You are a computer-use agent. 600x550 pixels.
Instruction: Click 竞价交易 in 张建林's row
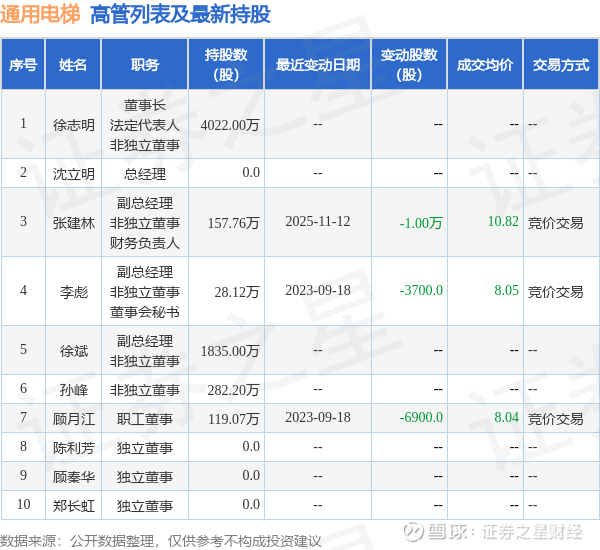tap(556, 223)
